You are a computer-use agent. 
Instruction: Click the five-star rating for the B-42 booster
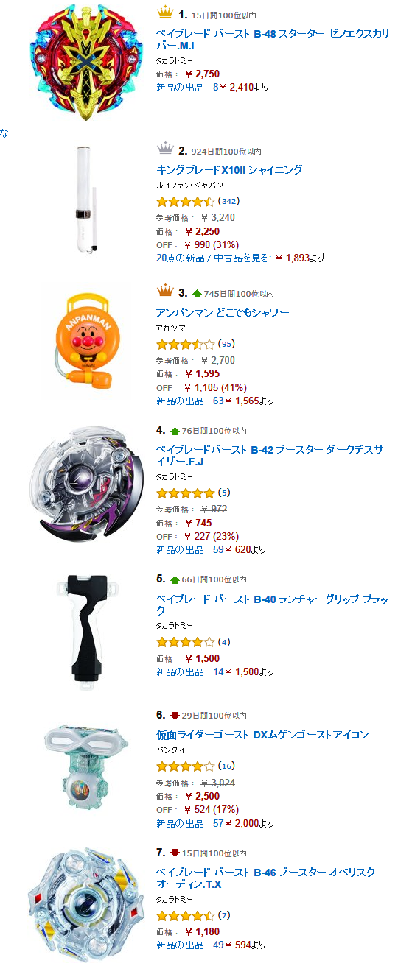pyautogui.click(x=186, y=493)
